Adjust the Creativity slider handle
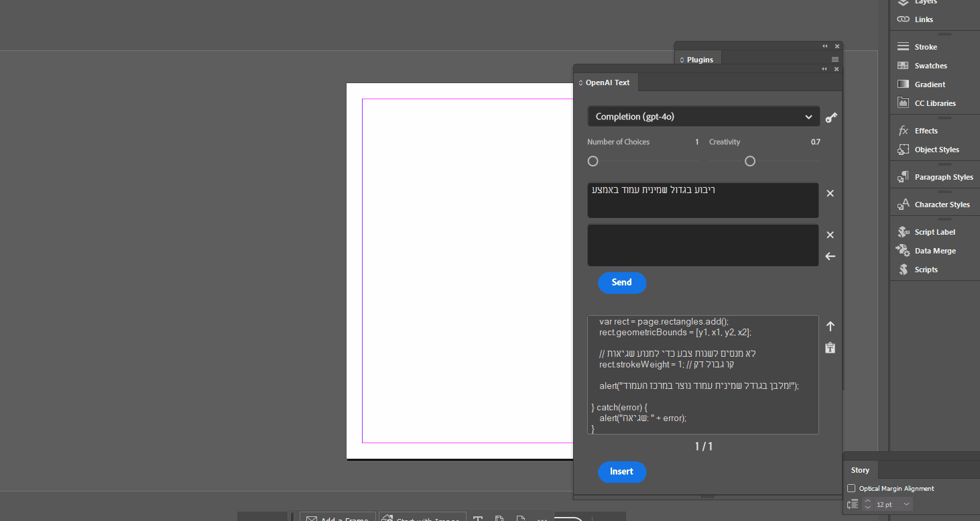The image size is (980, 521). pos(750,161)
